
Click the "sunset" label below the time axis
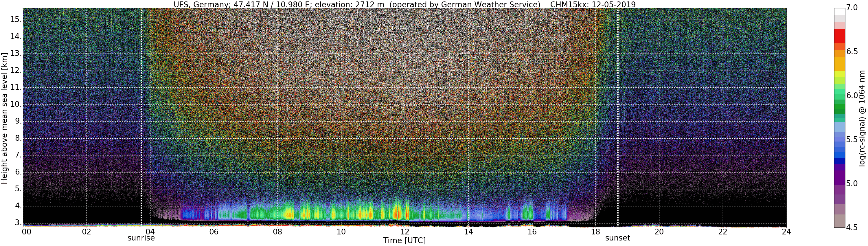coord(618,238)
